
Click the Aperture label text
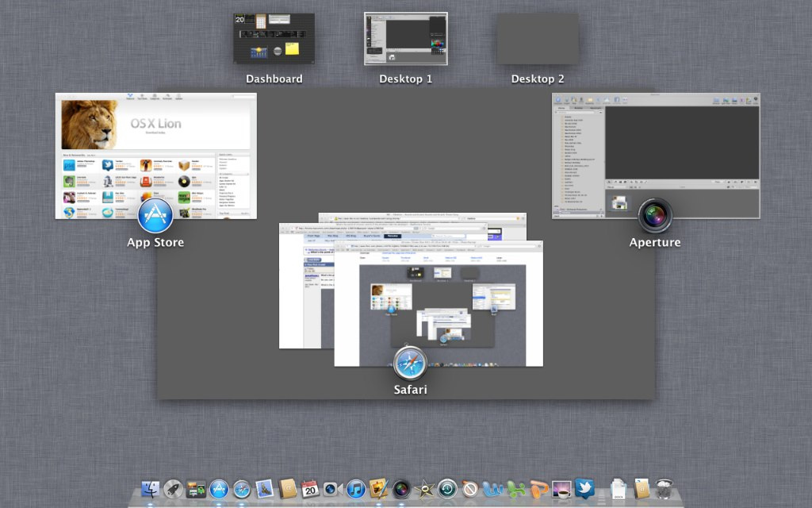tap(655, 243)
